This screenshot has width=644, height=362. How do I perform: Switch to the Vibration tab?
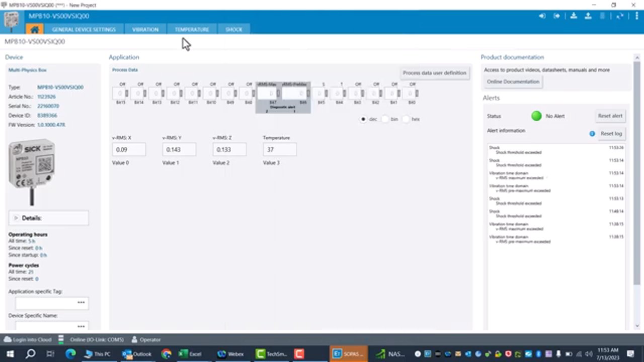pyautogui.click(x=145, y=29)
